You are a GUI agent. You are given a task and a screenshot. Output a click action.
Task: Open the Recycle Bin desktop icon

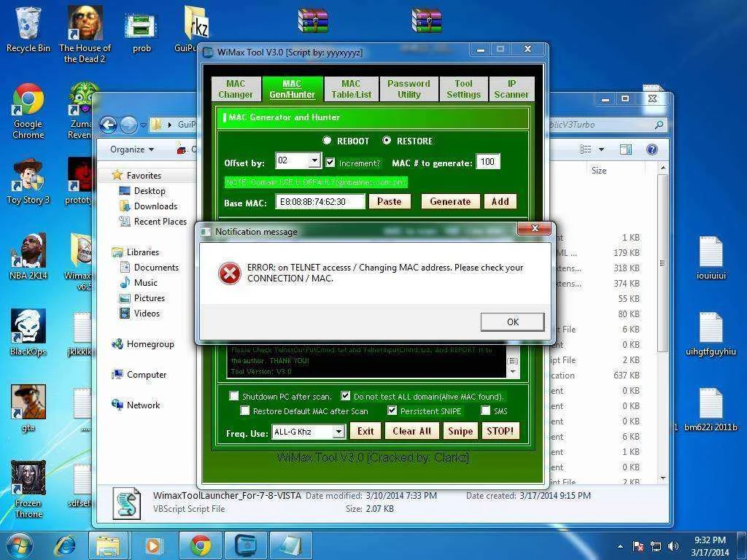(28, 29)
